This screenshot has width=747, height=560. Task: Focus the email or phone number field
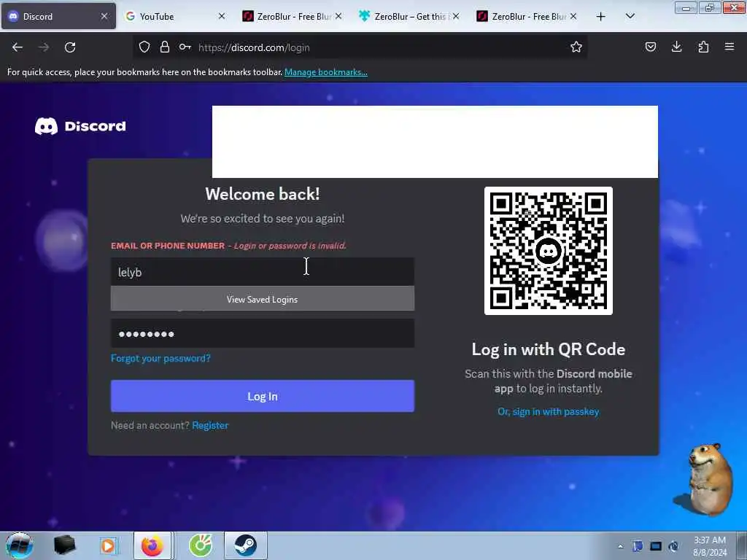tap(263, 272)
